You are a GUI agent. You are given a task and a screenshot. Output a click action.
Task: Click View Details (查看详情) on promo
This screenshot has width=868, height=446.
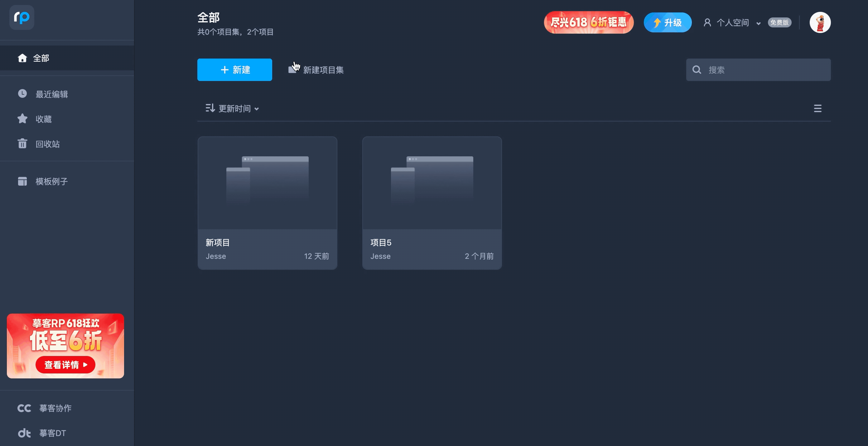(65, 364)
